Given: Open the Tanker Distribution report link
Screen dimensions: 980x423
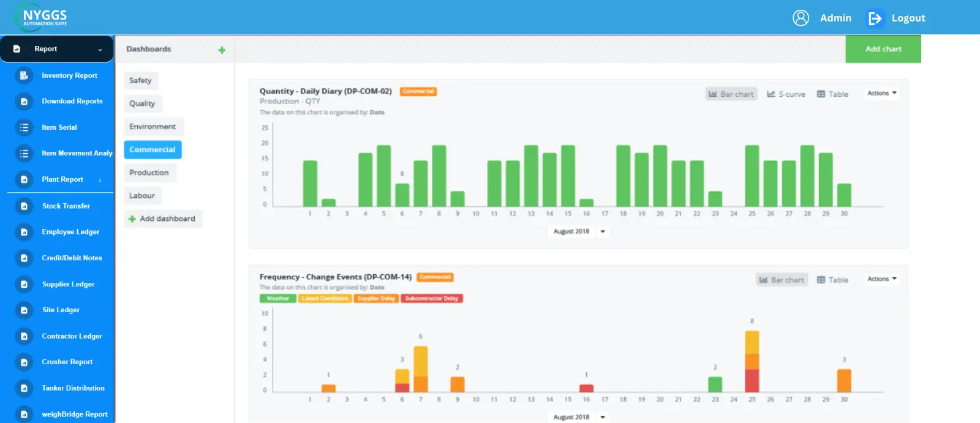Looking at the screenshot, I should pyautogui.click(x=73, y=388).
